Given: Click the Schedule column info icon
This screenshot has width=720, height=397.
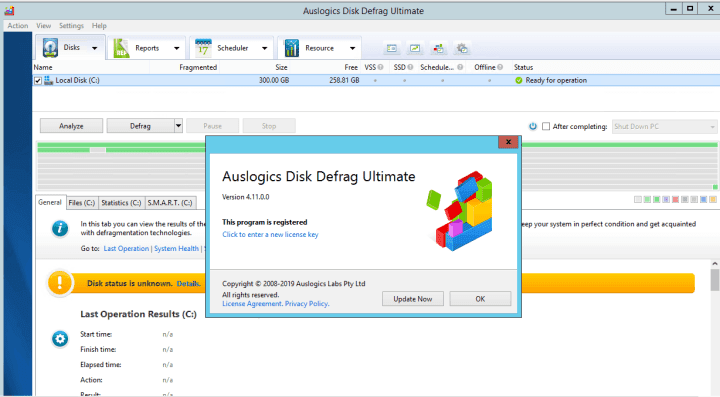Looking at the screenshot, I should click(x=460, y=67).
